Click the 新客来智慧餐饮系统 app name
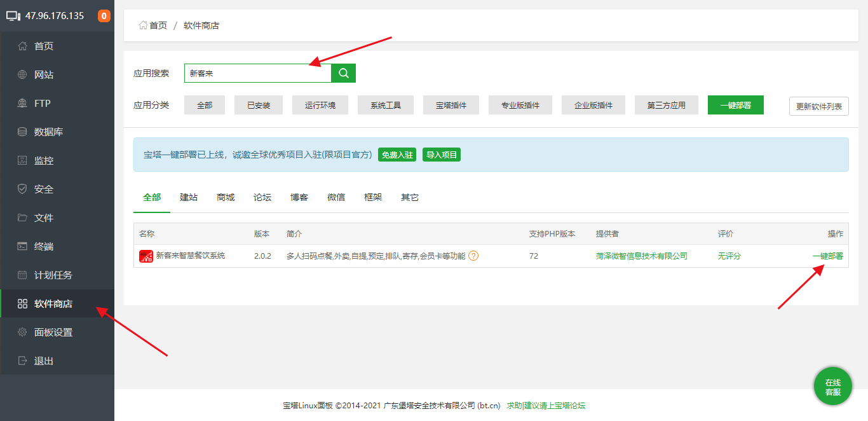868x421 pixels. 191,256
